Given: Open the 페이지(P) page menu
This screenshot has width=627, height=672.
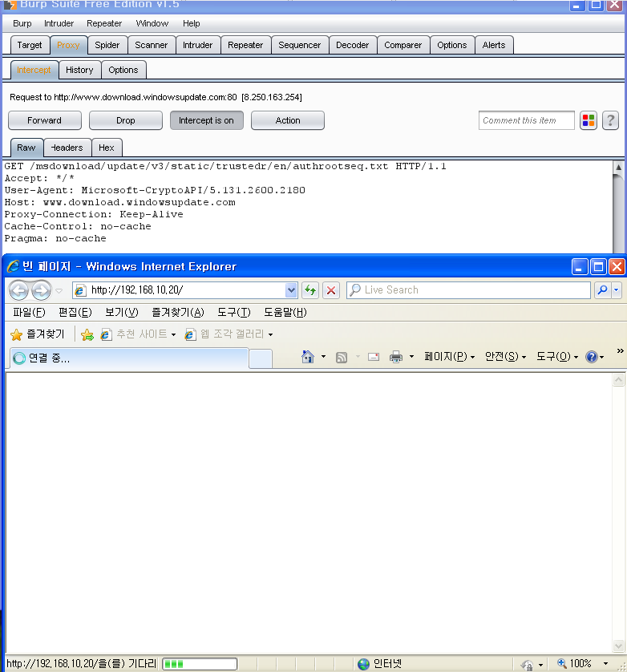Looking at the screenshot, I should click(449, 357).
